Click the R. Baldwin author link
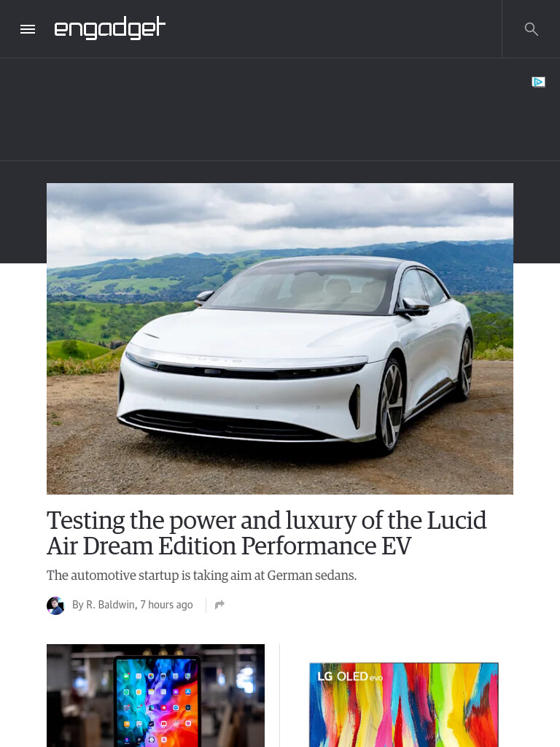The image size is (560, 747). [111, 605]
